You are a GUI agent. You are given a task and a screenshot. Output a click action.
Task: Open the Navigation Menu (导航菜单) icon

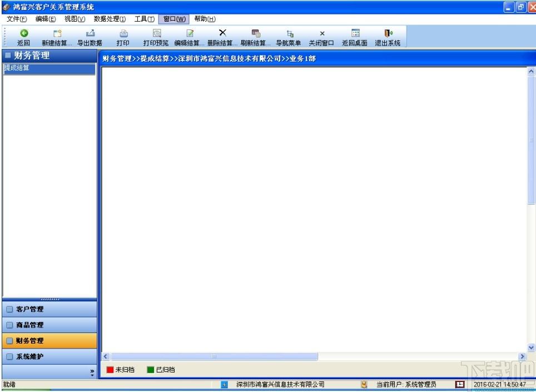289,33
